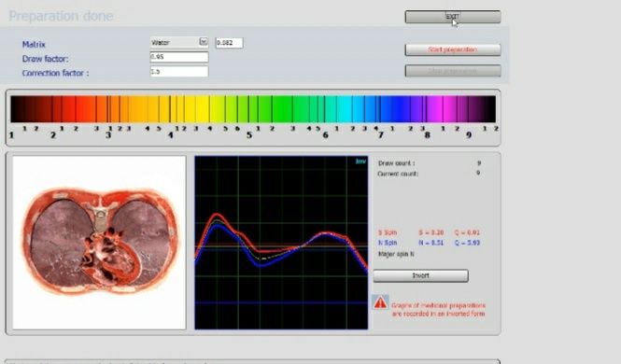
Task: Open the Matrix dropdown arrow
Action: coord(204,42)
